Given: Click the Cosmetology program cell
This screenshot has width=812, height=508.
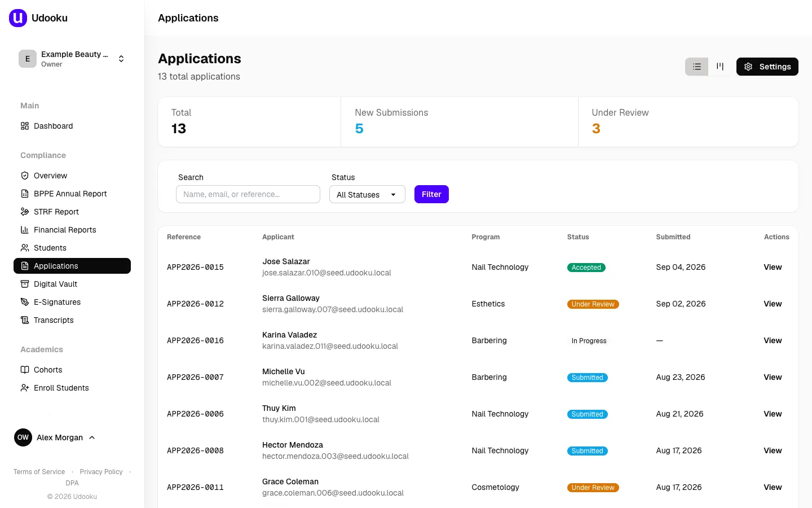Looking at the screenshot, I should point(495,487).
